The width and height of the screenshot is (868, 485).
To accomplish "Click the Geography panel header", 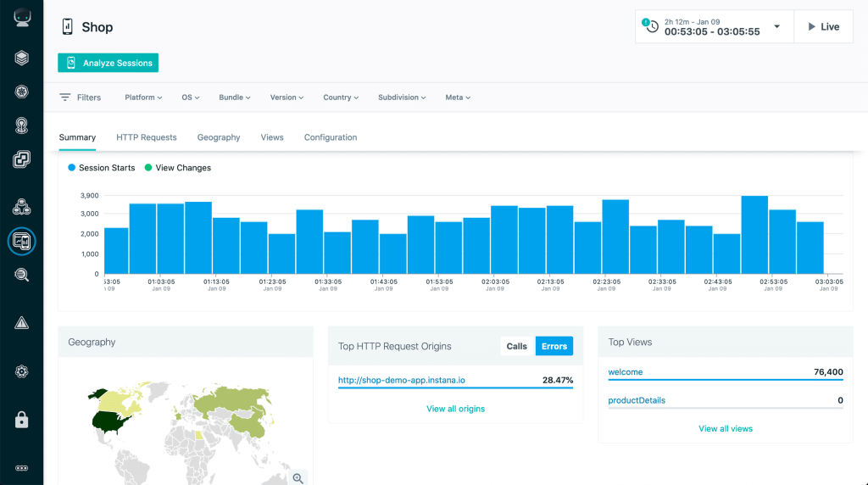I will pyautogui.click(x=186, y=342).
